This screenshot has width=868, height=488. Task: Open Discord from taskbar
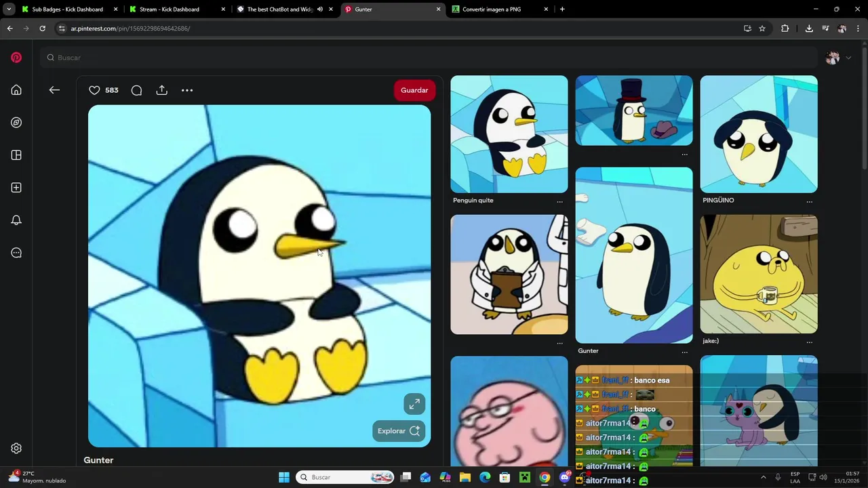pos(564,477)
